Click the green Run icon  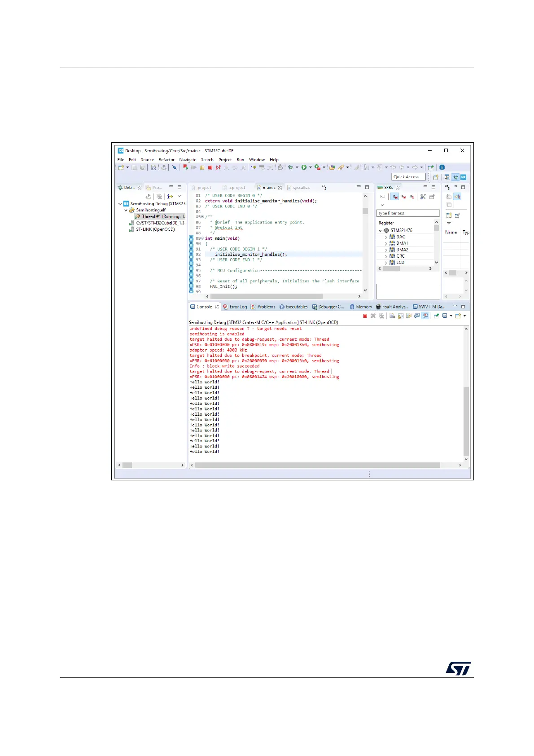click(x=304, y=167)
